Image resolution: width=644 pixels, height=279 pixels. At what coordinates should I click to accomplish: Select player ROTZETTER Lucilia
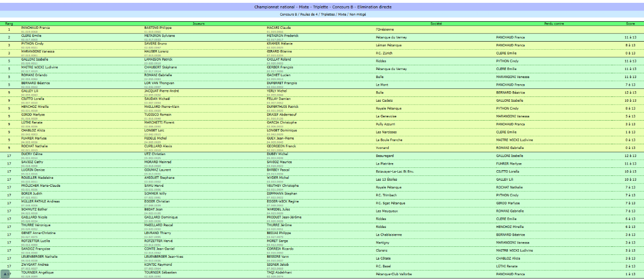[37, 241]
